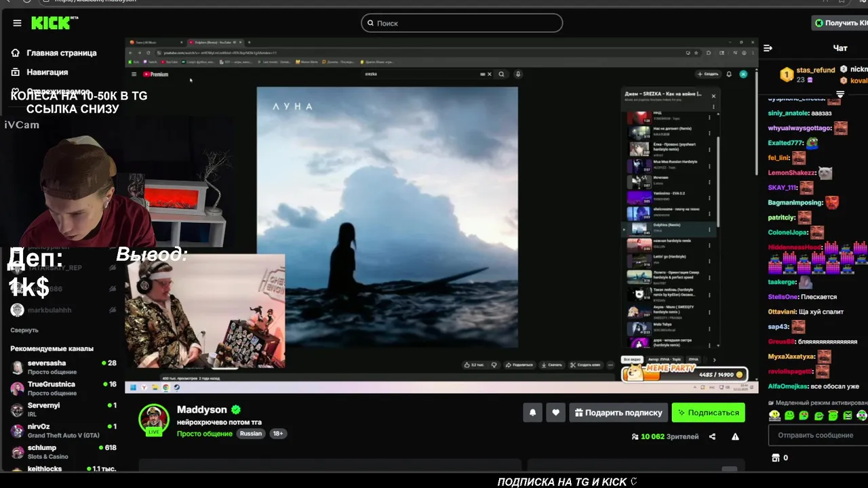Click YouTube voice search microphone

pyautogui.click(x=518, y=75)
